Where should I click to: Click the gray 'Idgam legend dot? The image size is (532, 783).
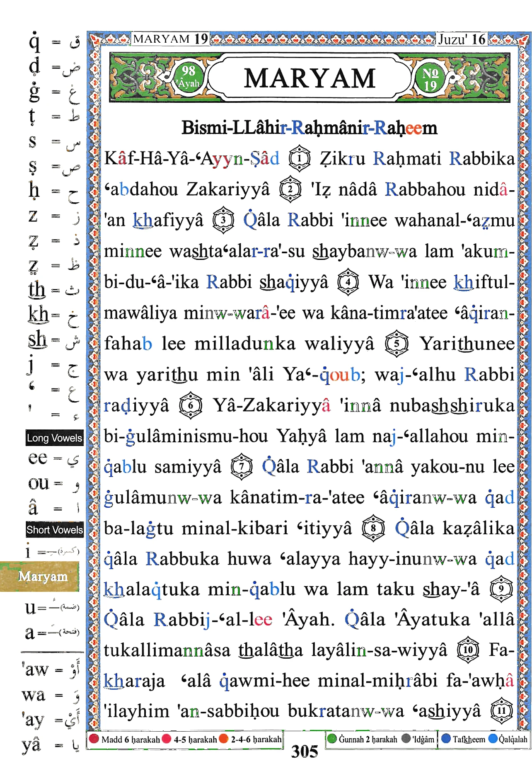406,739
